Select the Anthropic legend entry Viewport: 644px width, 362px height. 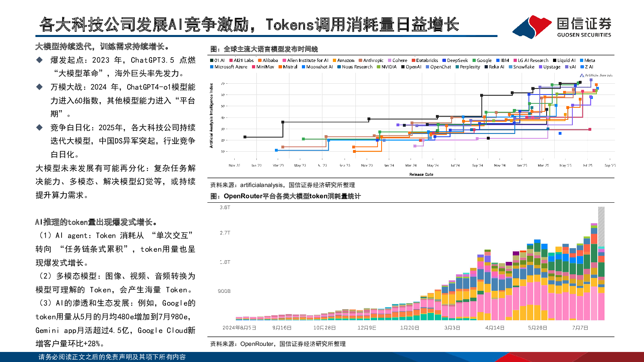[x=371, y=60]
